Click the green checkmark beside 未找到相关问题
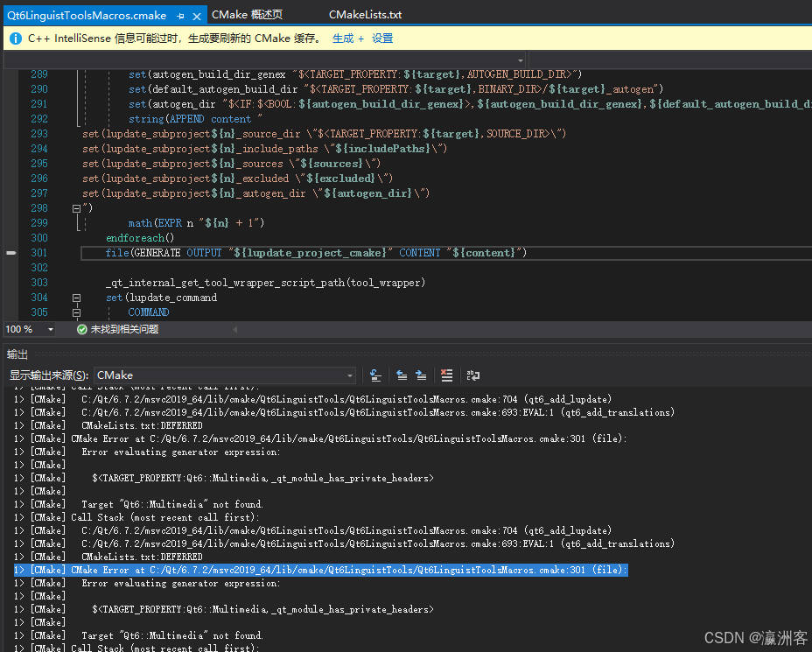Viewport: 812px width, 652px height. pyautogui.click(x=81, y=328)
